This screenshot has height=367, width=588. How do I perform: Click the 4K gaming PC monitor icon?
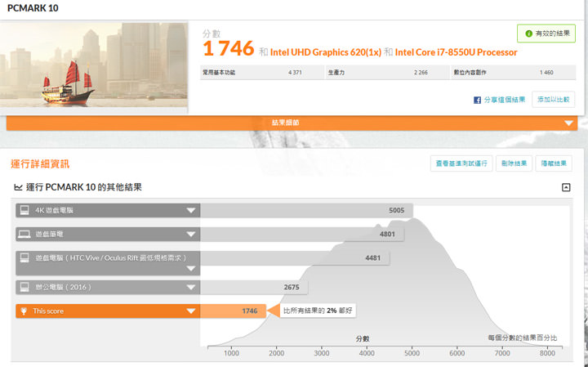pyautogui.click(x=24, y=210)
